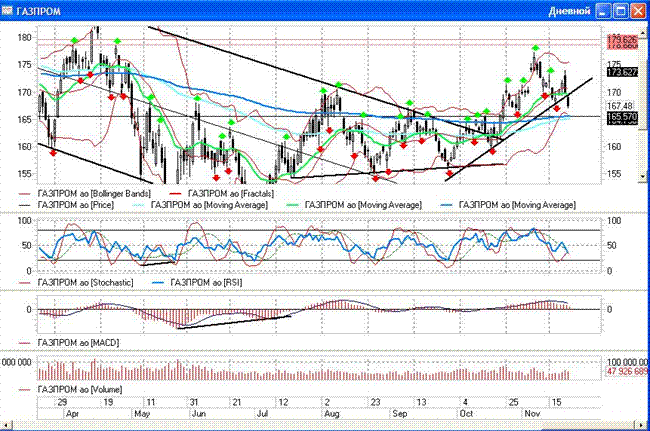Click the Apr month label on timeline
Screen dimensions: 650x431
pos(73,413)
